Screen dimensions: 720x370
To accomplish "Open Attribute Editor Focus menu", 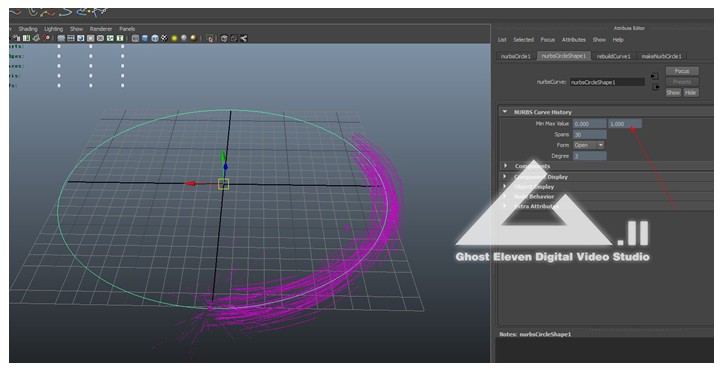I will pos(547,40).
